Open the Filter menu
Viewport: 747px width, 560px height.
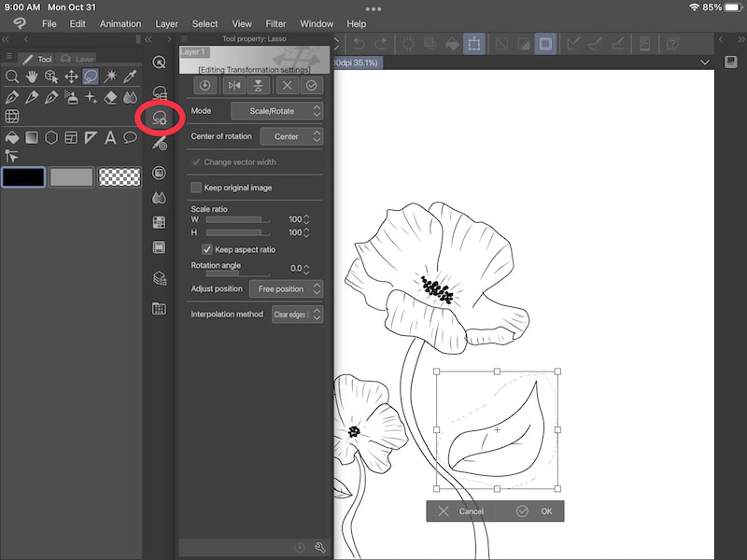pyautogui.click(x=275, y=23)
